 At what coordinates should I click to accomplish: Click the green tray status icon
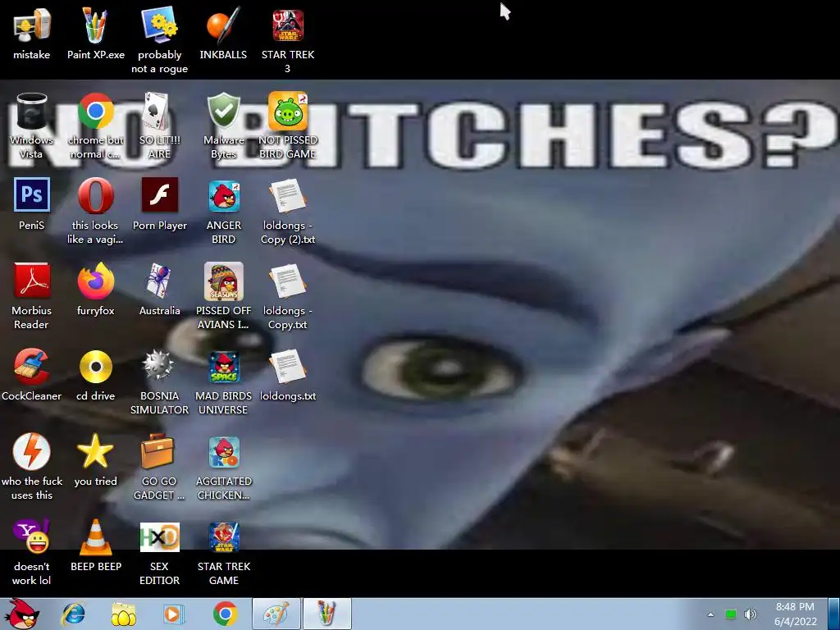click(731, 614)
